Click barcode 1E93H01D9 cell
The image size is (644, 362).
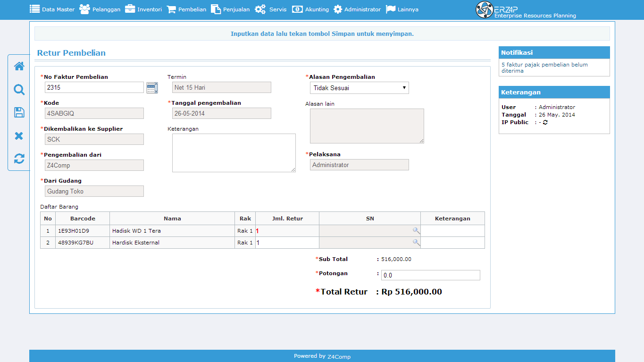pos(83,231)
